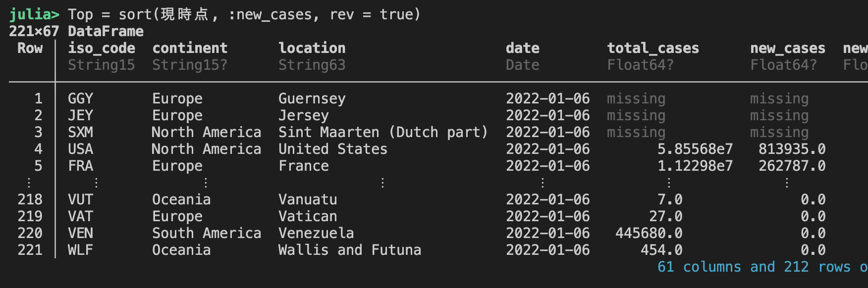Click the total_cases column header
The image size is (868, 288).
click(x=652, y=48)
